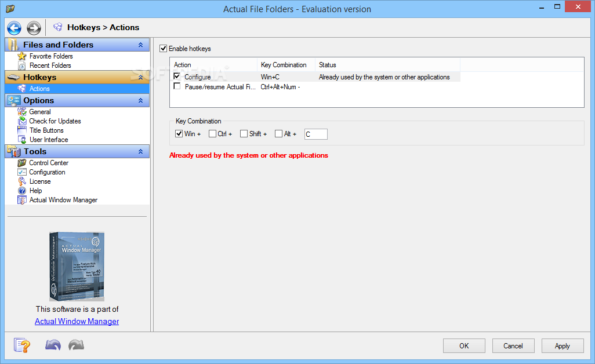The image size is (595, 364).
Task: Open Favorite Folders page
Action: point(51,56)
